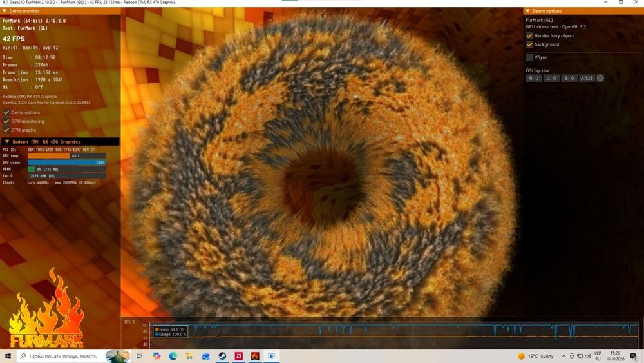This screenshot has height=363, width=644.
Task: Click the FurMark flame logo
Action: click(47, 308)
